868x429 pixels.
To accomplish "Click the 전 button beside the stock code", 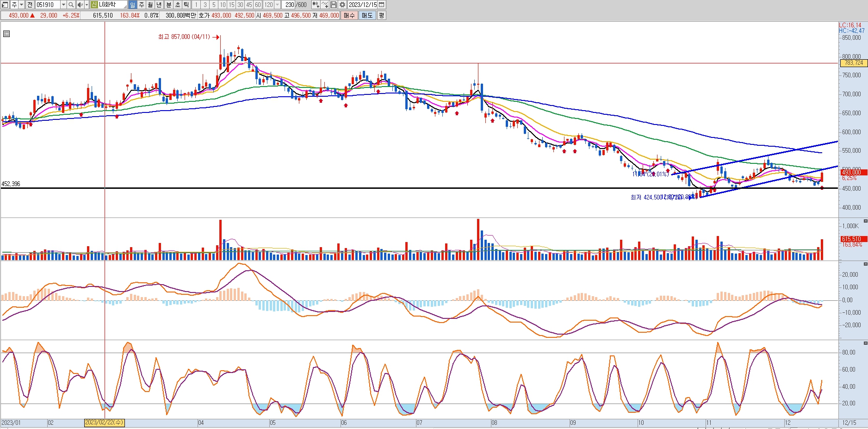I will [30, 5].
